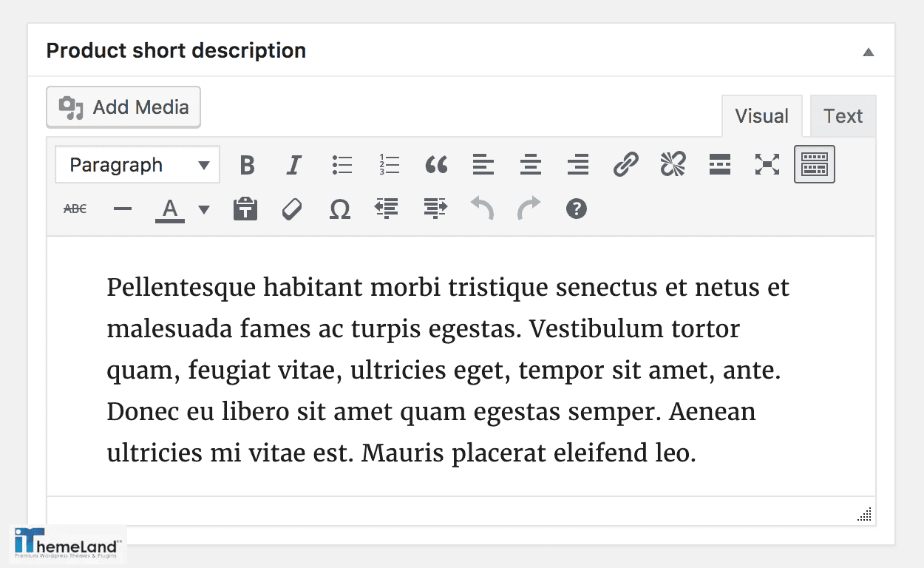Viewport: 924px width, 568px height.
Task: Toggle the toolbar kitchen sink button
Action: tap(814, 164)
